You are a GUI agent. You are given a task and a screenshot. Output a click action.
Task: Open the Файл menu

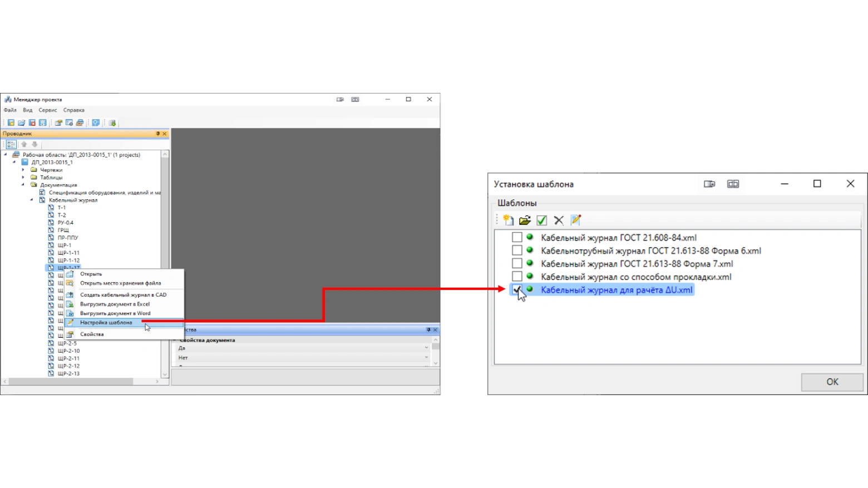point(10,110)
